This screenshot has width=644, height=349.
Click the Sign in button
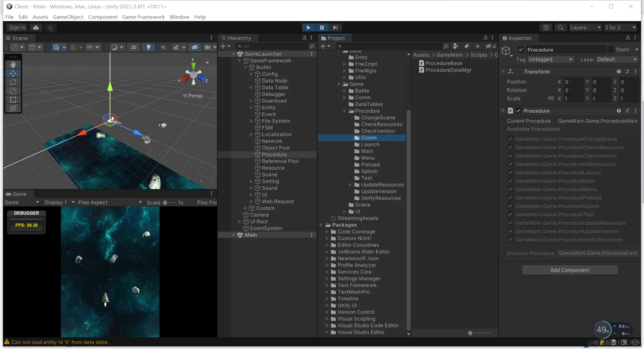pyautogui.click(x=17, y=27)
